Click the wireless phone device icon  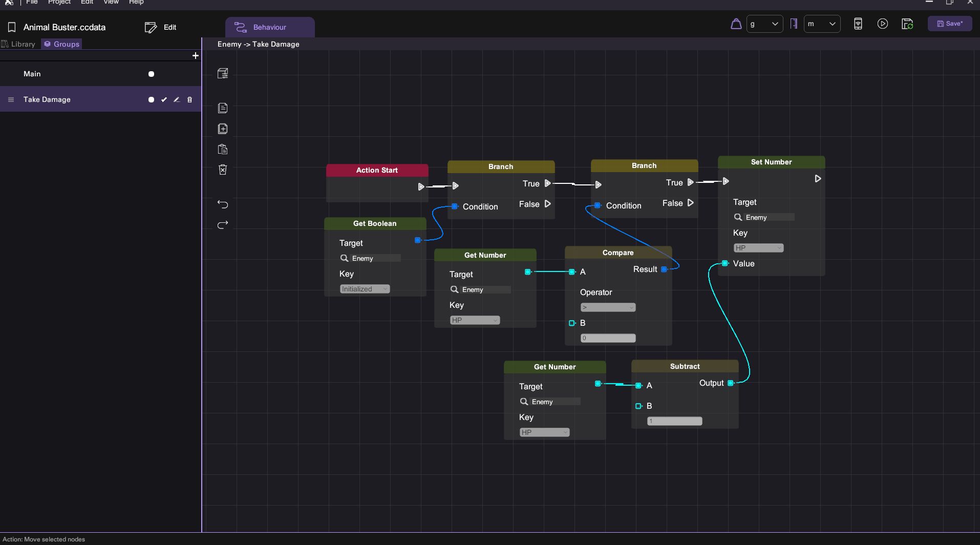858,24
